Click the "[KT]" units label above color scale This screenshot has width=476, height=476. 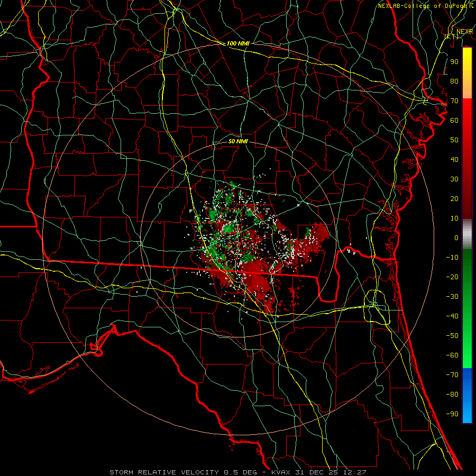point(452,36)
